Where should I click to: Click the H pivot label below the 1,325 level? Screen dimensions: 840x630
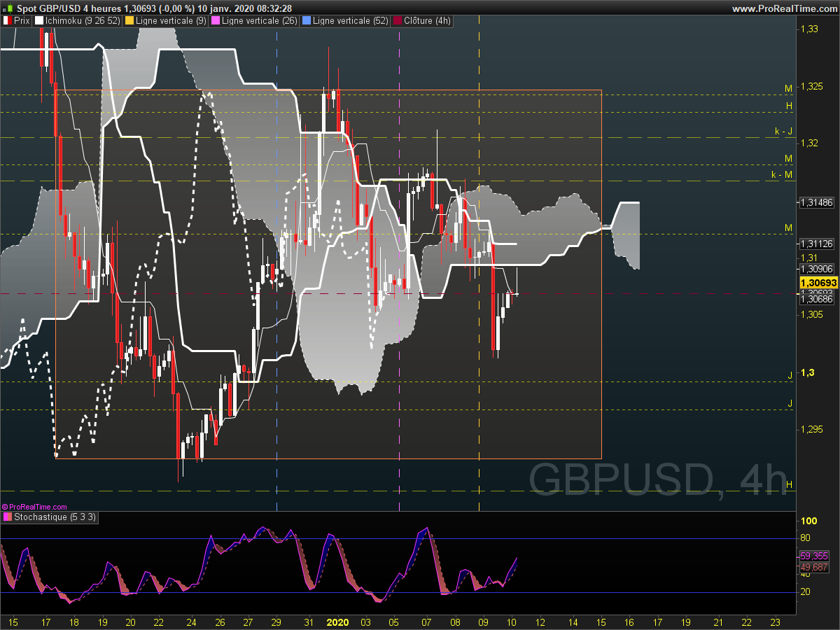[789, 106]
